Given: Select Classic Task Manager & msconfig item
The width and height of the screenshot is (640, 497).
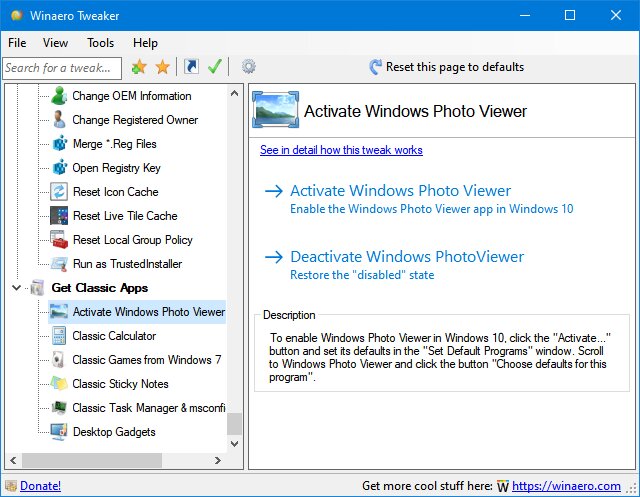Looking at the screenshot, I should click(149, 408).
